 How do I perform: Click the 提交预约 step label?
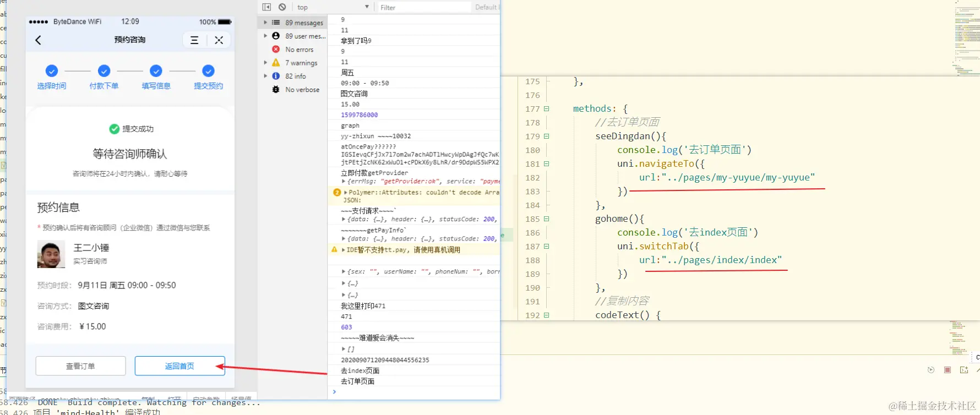point(208,86)
